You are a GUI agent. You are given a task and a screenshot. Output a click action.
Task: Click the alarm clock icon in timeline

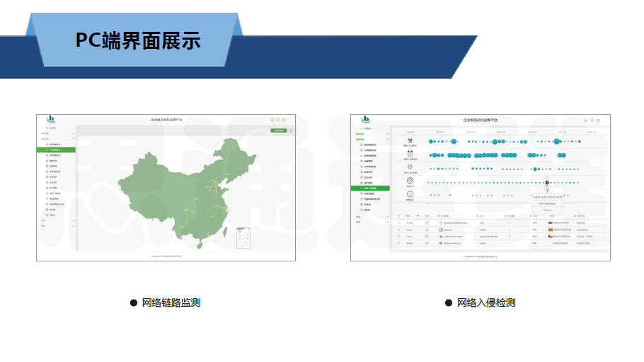pyautogui.click(x=410, y=154)
